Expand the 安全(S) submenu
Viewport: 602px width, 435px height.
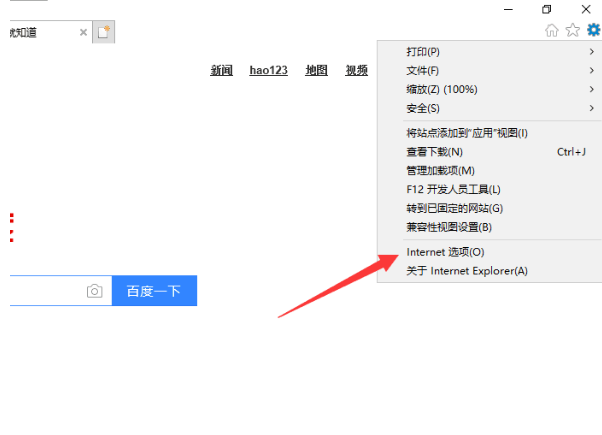(x=423, y=108)
